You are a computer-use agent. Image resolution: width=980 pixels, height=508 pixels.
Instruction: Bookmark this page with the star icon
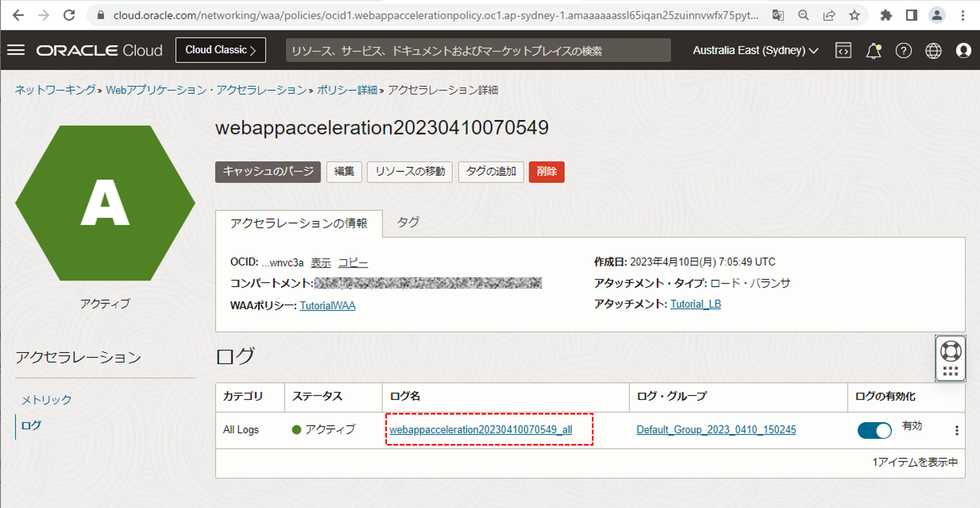[x=855, y=15]
